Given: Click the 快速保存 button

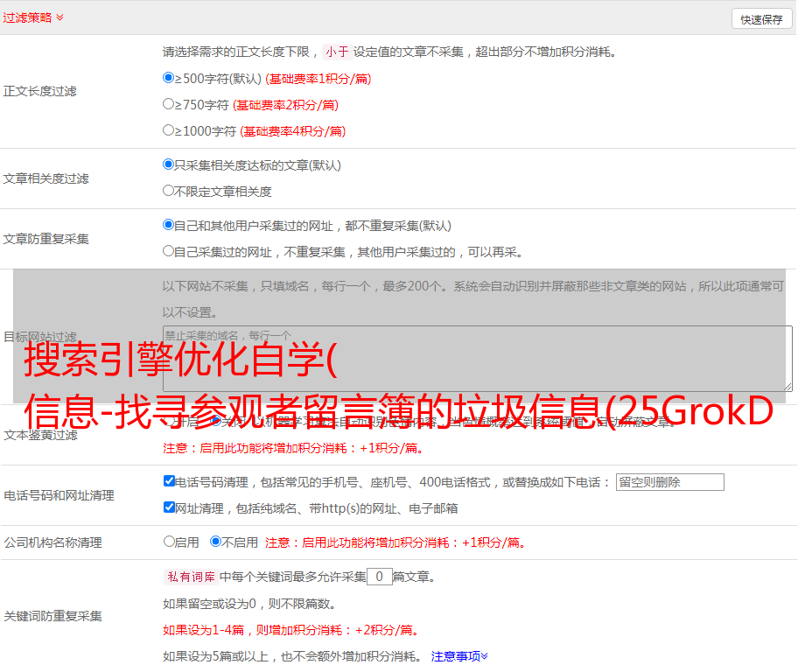Looking at the screenshot, I should point(761,19).
